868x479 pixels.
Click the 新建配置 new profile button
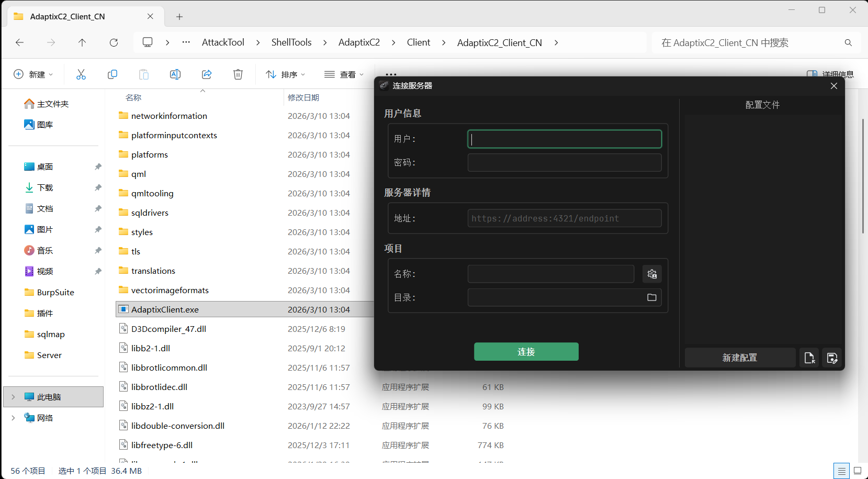739,358
